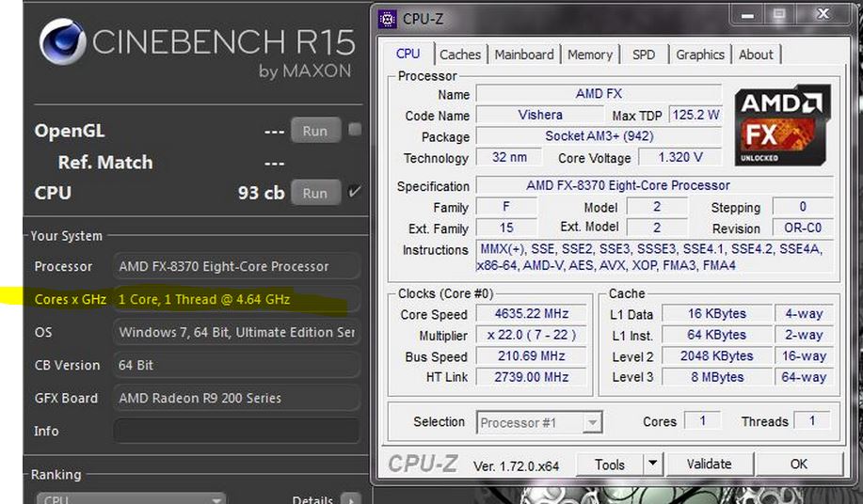Click the 32 nm technology value
The image size is (863, 504).
click(509, 157)
